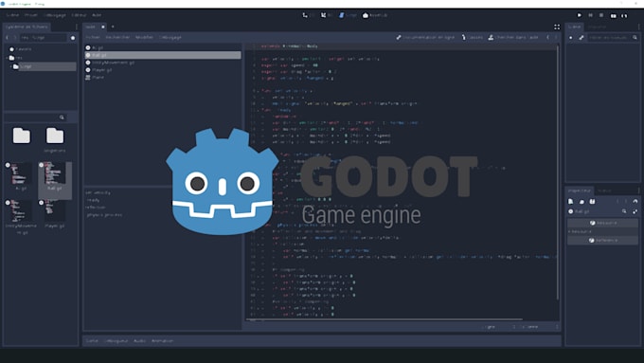The height and width of the screenshot is (363, 644).
Task: Select Favoris in file tree
Action: 24,49
